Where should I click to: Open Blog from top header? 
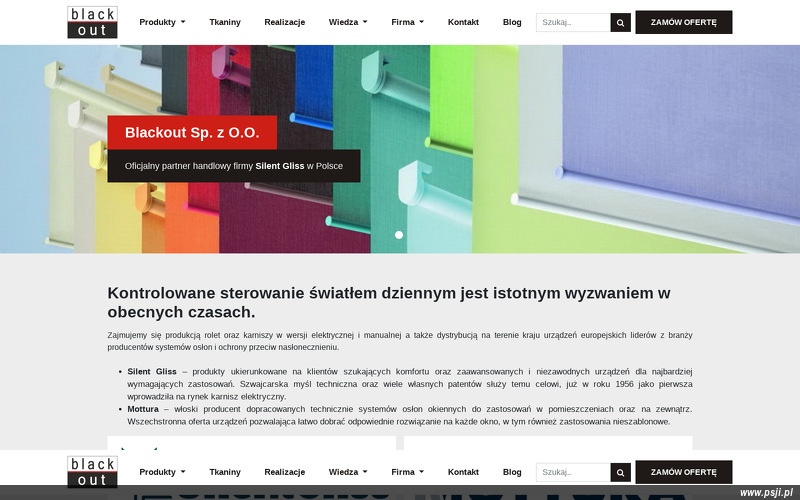coord(512,22)
